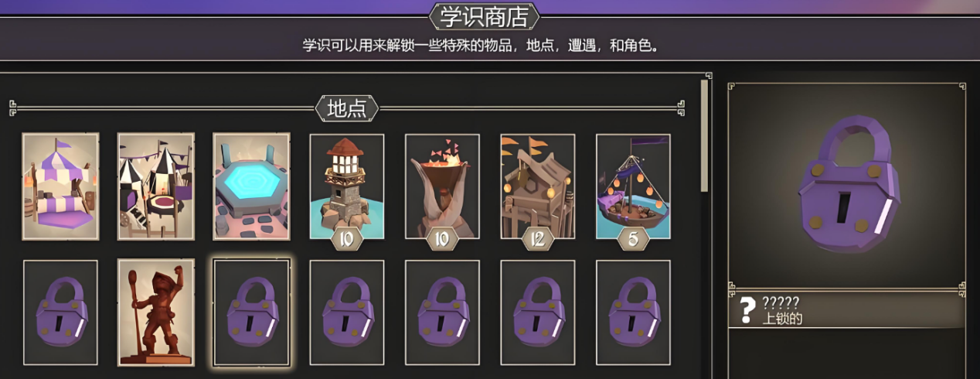Click the 地点 section header
The height and width of the screenshot is (379, 980).
click(347, 108)
